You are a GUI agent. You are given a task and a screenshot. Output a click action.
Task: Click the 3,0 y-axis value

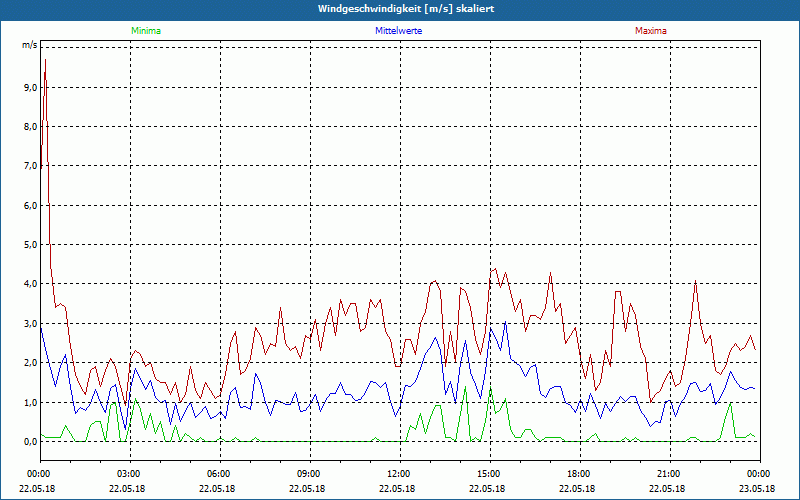tap(31, 323)
